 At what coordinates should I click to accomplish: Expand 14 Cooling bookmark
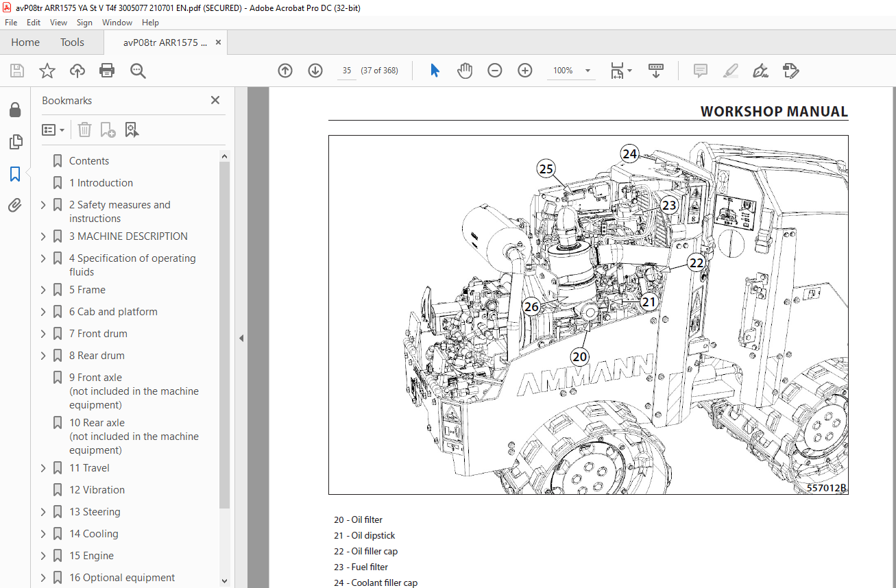tap(43, 534)
